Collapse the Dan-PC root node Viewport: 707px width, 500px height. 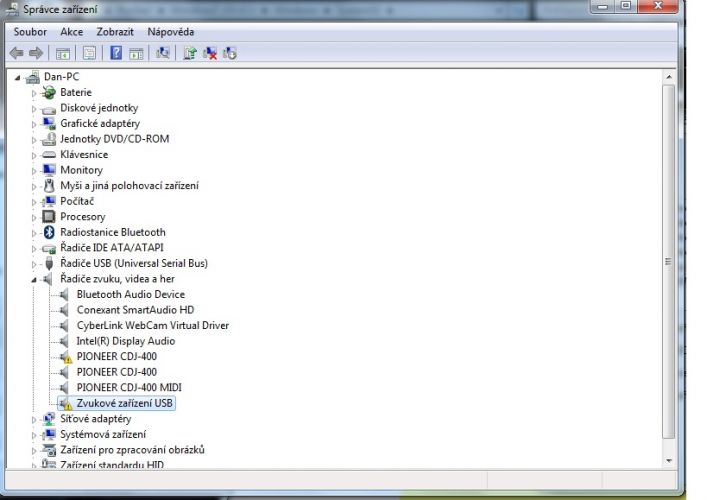[x=18, y=78]
